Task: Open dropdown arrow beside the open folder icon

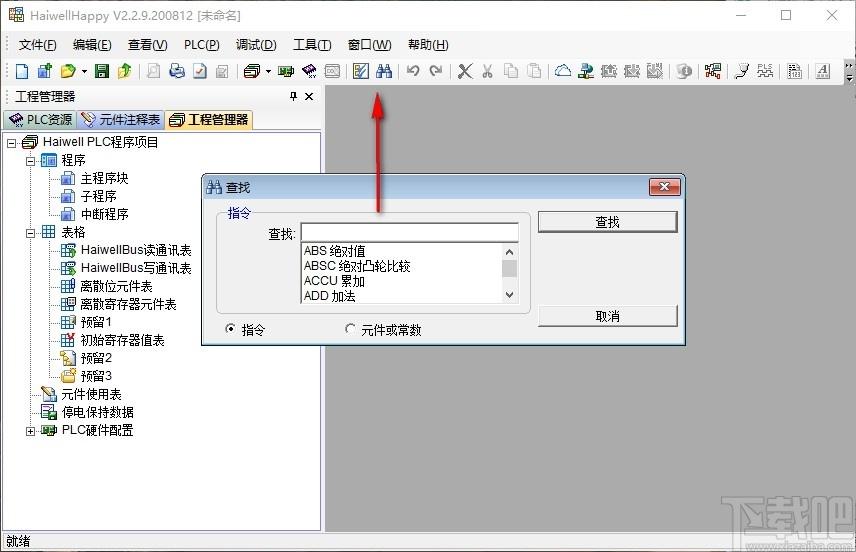Action: [x=84, y=72]
